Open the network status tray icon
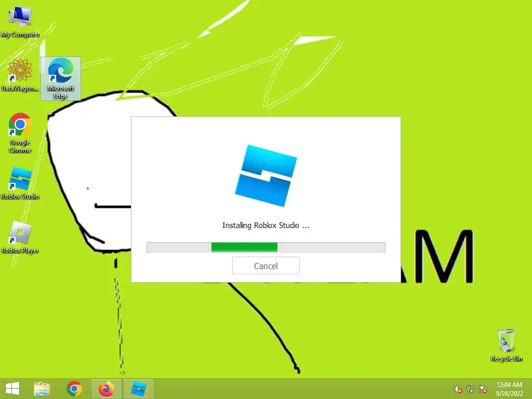Image resolution: width=532 pixels, height=399 pixels. 470,389
